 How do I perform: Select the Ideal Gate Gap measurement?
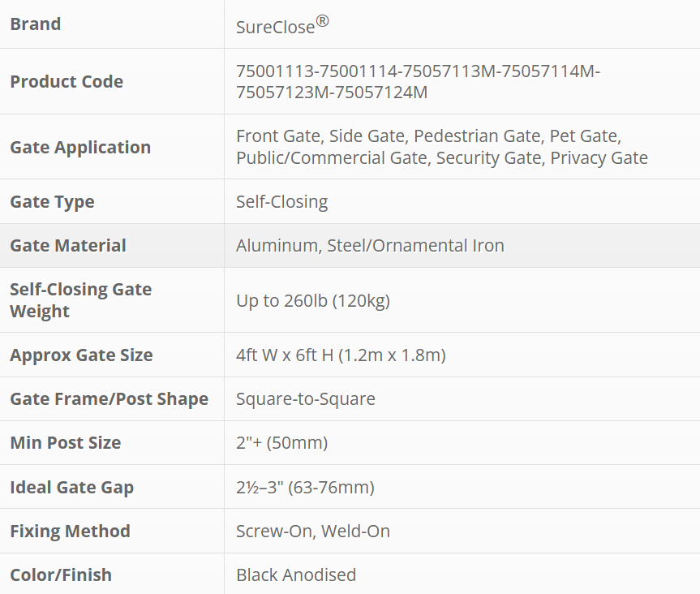coord(305,488)
